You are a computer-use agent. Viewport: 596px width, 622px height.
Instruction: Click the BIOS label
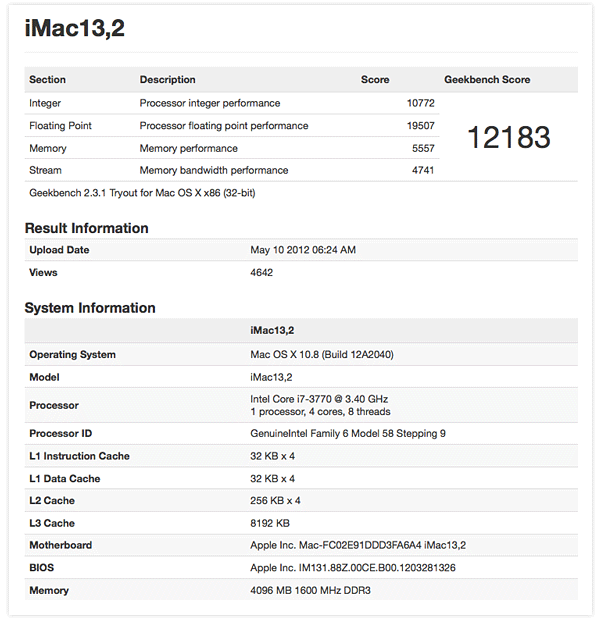[x=41, y=568]
